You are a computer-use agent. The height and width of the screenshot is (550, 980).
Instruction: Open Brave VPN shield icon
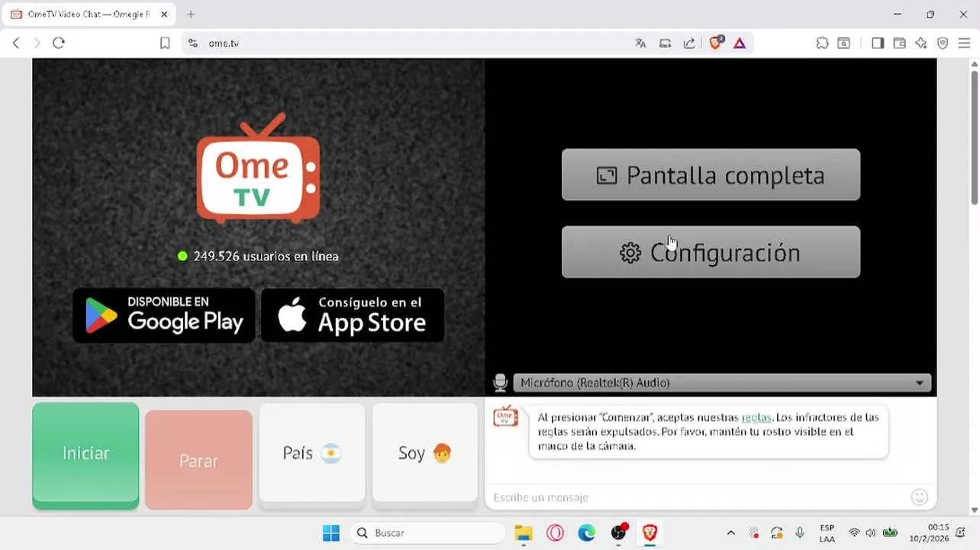pyautogui.click(x=943, y=44)
